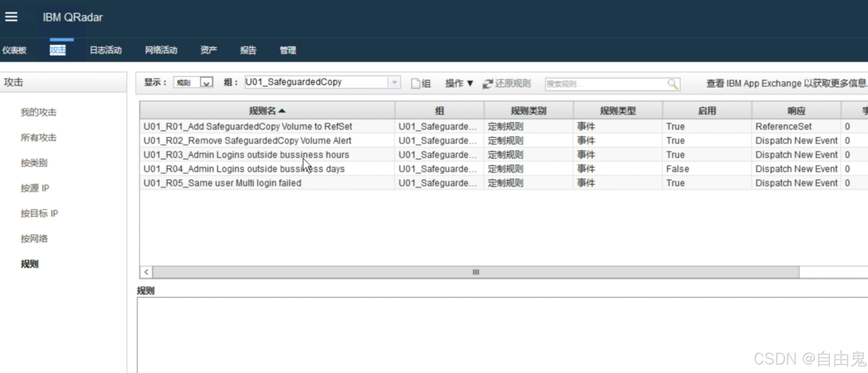Open 按网络 in sidebar
Viewport: 868px width, 373px height.
click(x=34, y=239)
